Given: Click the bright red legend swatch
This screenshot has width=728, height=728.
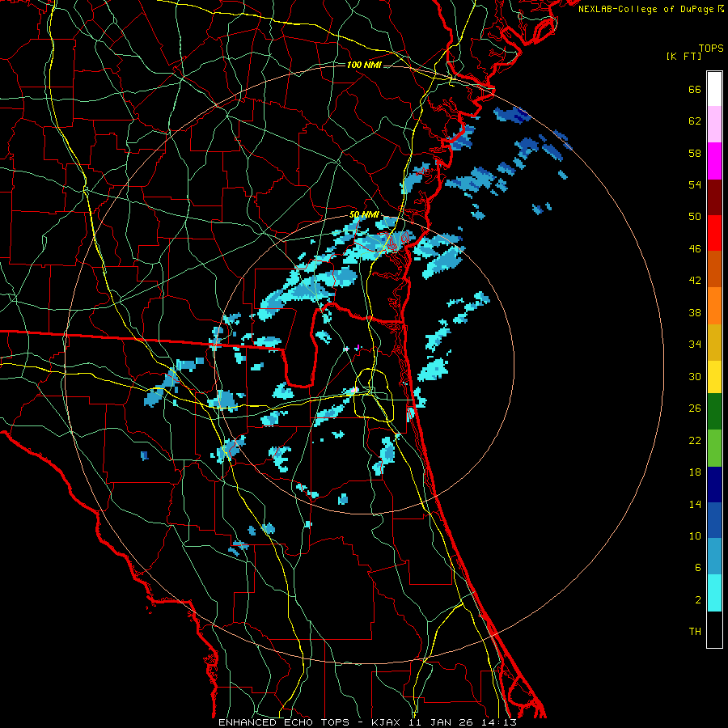Looking at the screenshot, I should click(714, 233).
